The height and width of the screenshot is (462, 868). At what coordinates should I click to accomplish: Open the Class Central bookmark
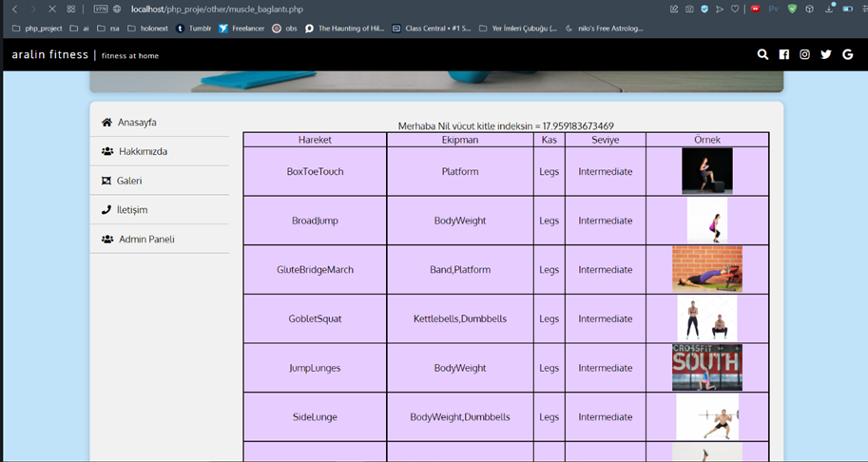coord(432,29)
